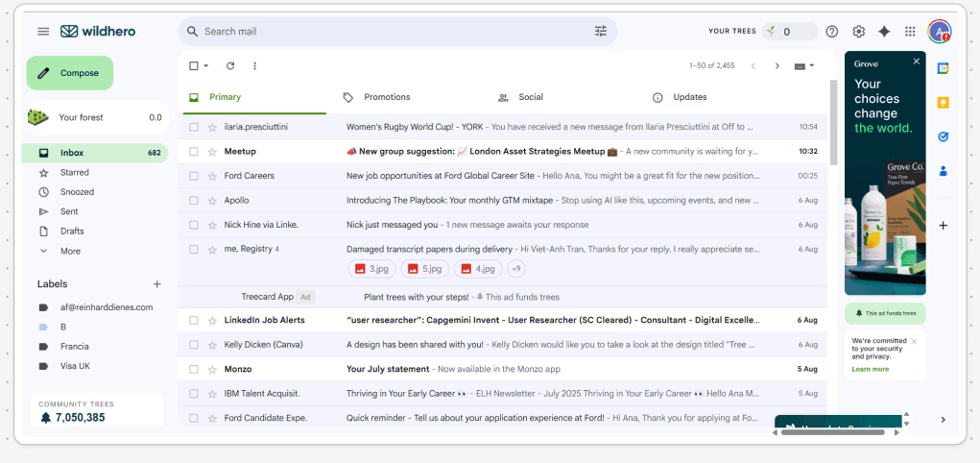Open search filter options icon
The width and height of the screenshot is (980, 463).
click(x=601, y=32)
